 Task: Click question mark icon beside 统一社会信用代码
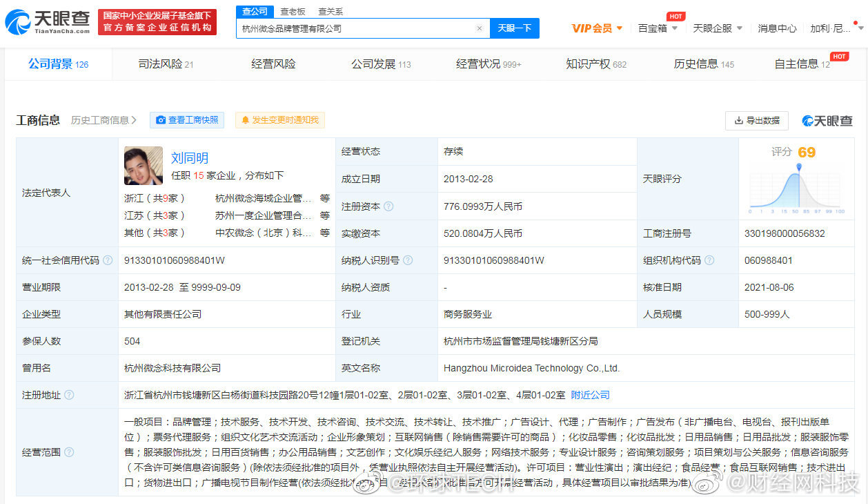(x=106, y=260)
